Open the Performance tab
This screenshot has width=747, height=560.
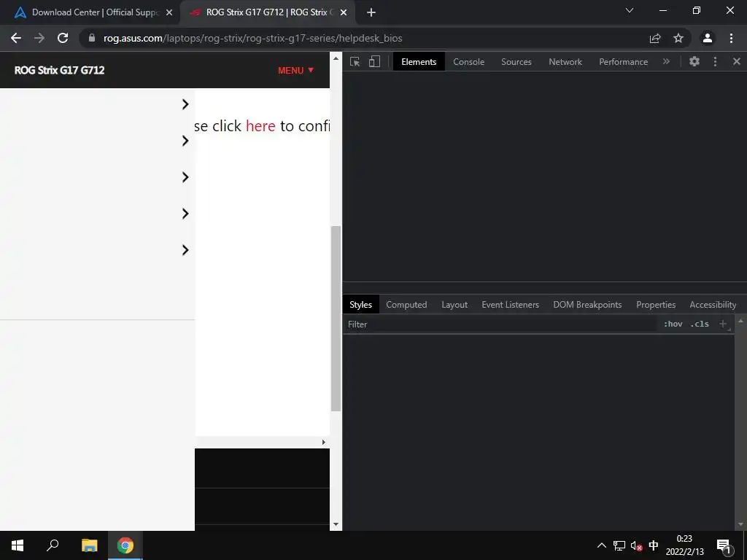pyautogui.click(x=623, y=62)
